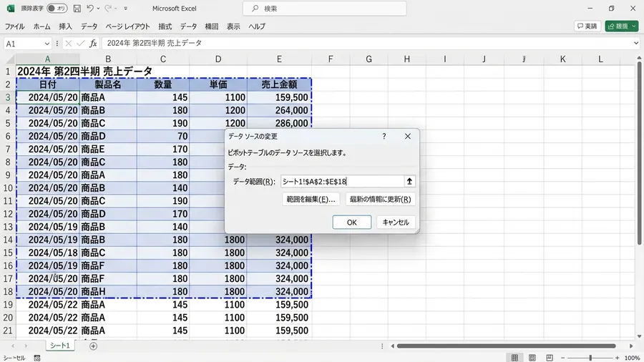Expand the Name Box dropdown
This screenshot has width=644, height=362.
47,44
